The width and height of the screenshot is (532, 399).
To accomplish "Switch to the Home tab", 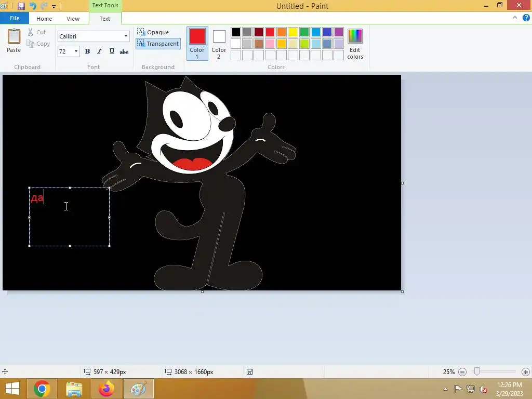I will click(44, 19).
